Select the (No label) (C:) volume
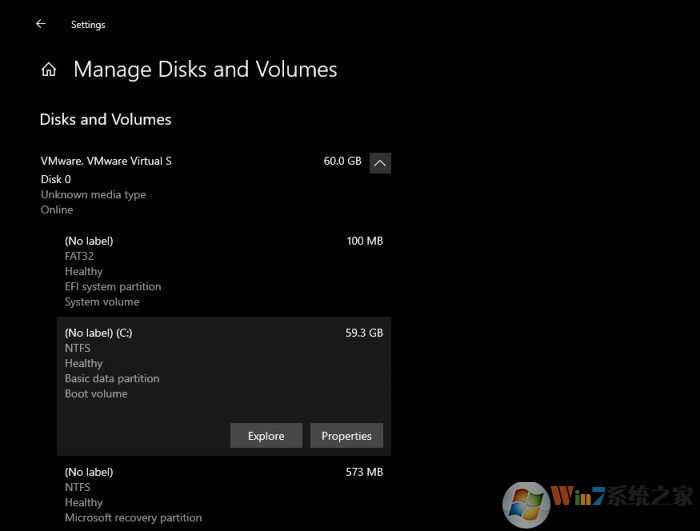This screenshot has height=531, width=700. coord(98,333)
